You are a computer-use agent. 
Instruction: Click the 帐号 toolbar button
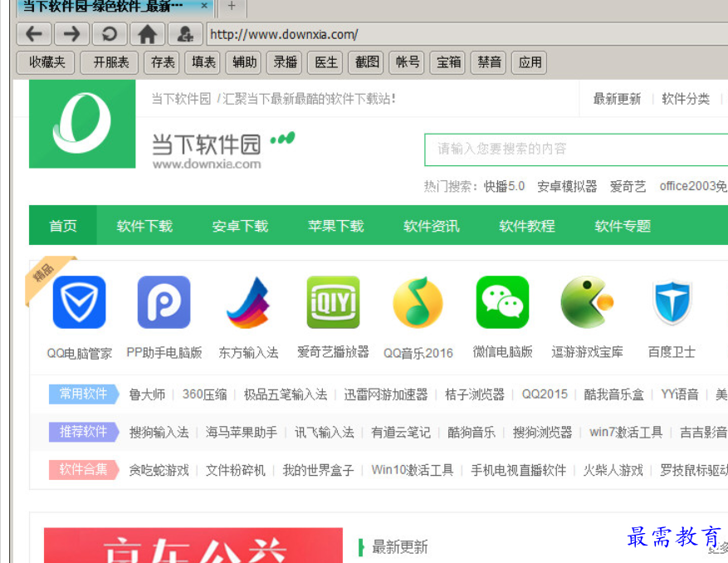[x=408, y=62]
